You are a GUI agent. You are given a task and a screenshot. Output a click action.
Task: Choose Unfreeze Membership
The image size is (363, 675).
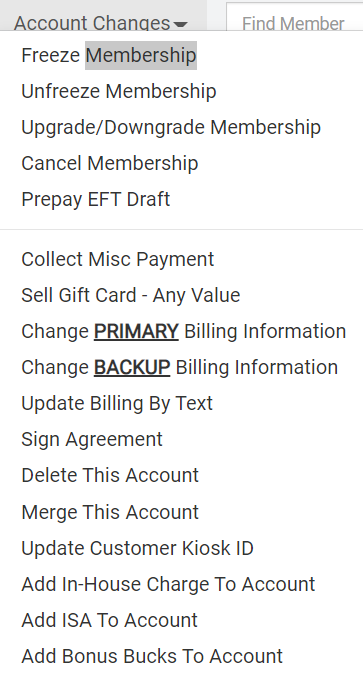tap(119, 91)
